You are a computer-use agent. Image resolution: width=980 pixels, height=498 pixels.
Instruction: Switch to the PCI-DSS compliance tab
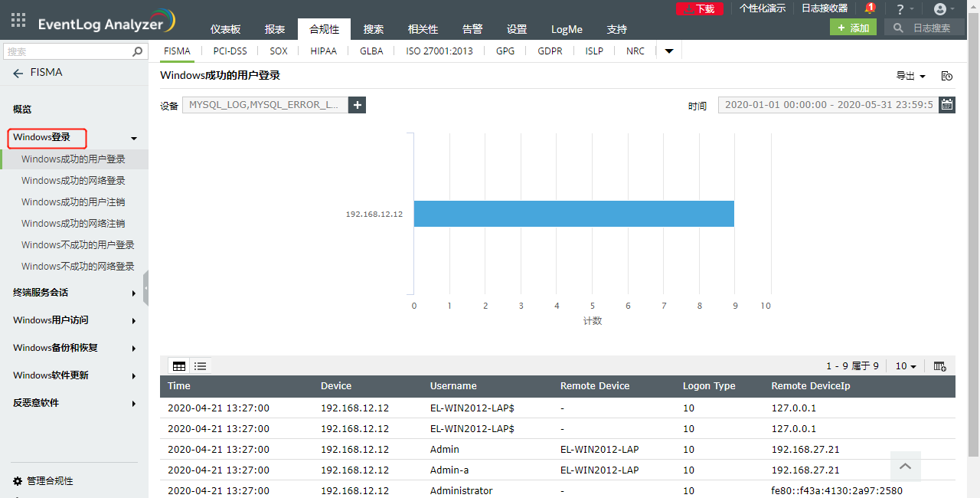point(230,51)
